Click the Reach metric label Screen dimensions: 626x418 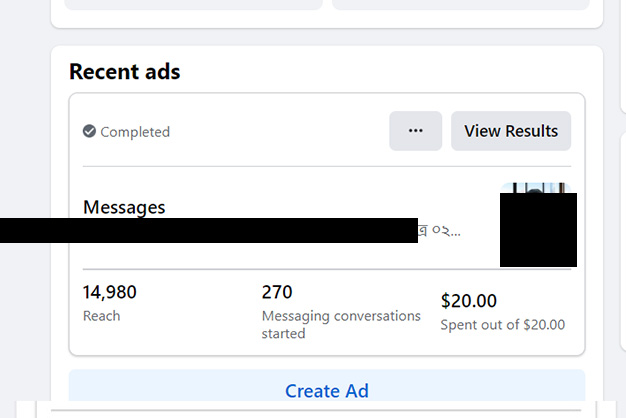point(101,316)
